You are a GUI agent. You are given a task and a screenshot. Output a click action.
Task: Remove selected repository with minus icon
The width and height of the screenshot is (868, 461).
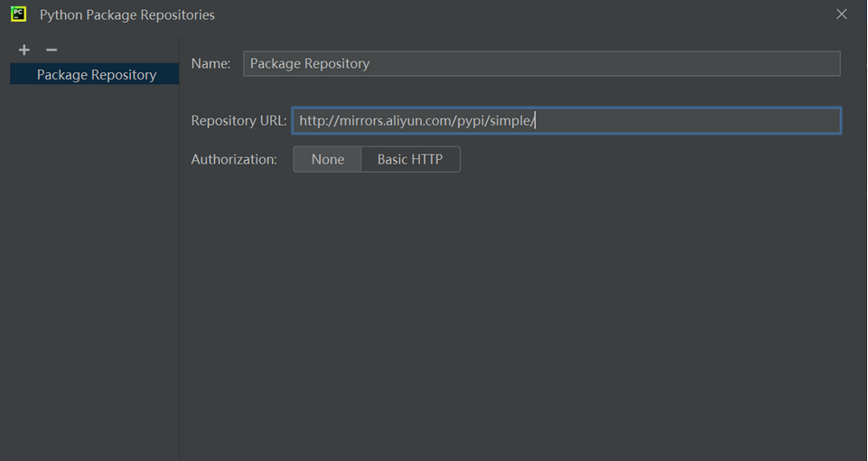[51, 50]
